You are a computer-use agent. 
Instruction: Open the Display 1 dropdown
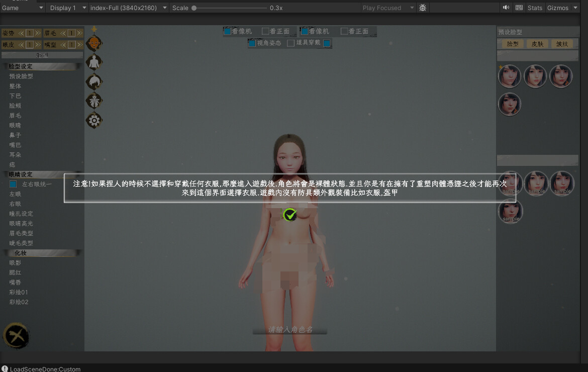66,8
